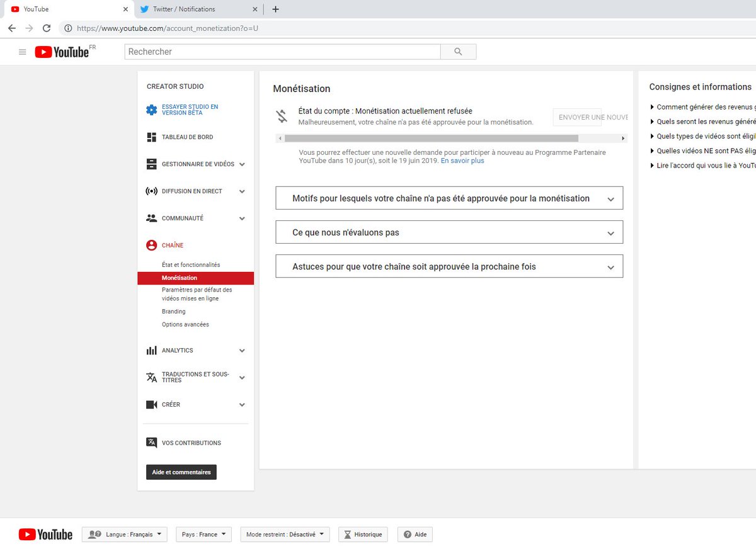The height and width of the screenshot is (549, 756).
Task: Expand Communauté section chevron
Action: 242,218
